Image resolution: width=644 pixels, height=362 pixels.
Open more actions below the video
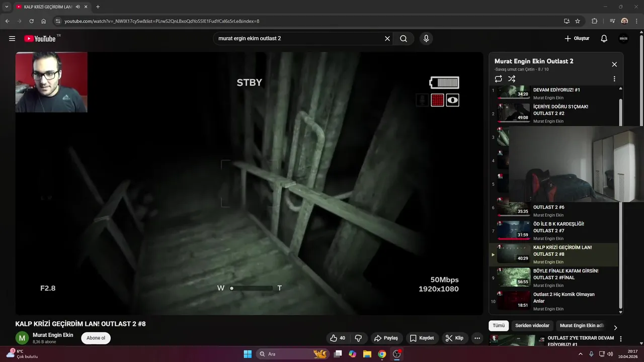pyautogui.click(x=477, y=338)
